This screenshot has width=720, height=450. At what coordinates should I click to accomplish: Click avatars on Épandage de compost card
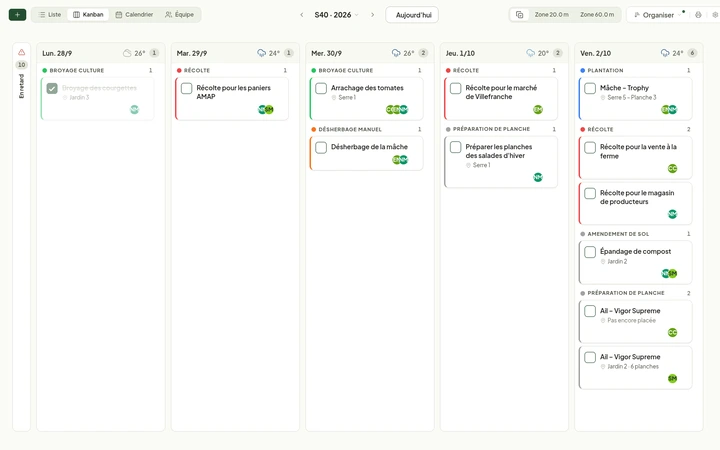[669, 273]
